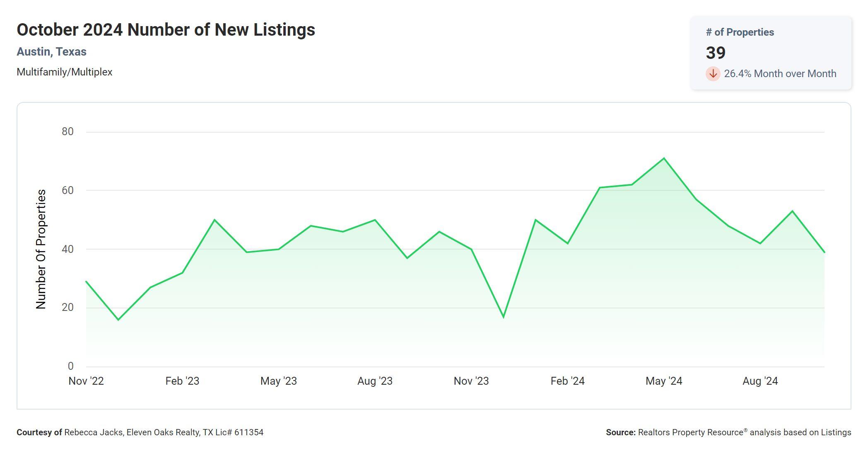Image resolution: width=868 pixels, height=456 pixels.
Task: Open the "Austin, Texas" location subtitle
Action: 51,52
